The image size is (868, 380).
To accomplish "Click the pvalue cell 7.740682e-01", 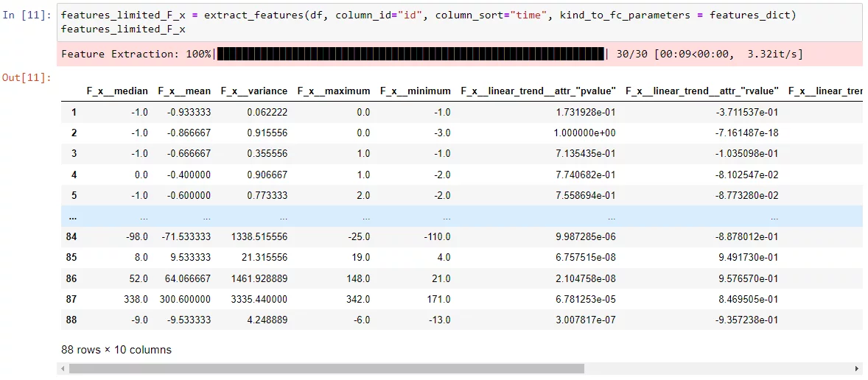I will [587, 175].
